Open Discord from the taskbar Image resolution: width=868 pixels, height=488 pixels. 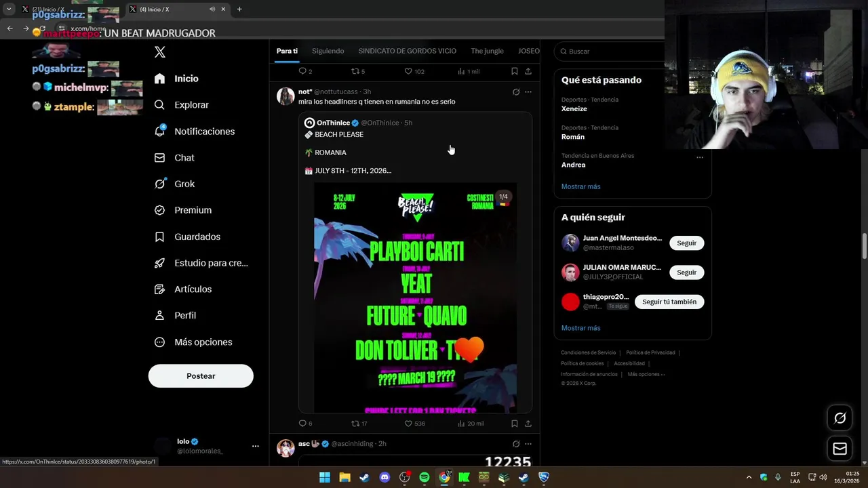pos(384,477)
